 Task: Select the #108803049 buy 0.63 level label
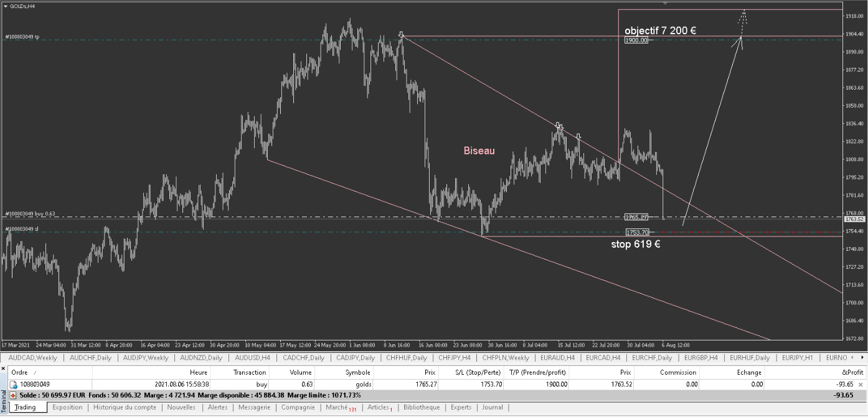click(x=30, y=213)
